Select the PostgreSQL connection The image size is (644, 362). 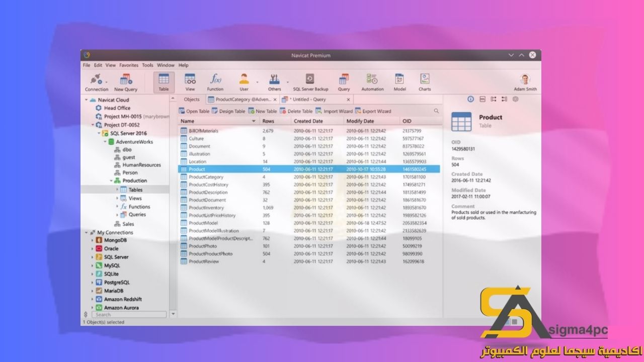coord(117,283)
